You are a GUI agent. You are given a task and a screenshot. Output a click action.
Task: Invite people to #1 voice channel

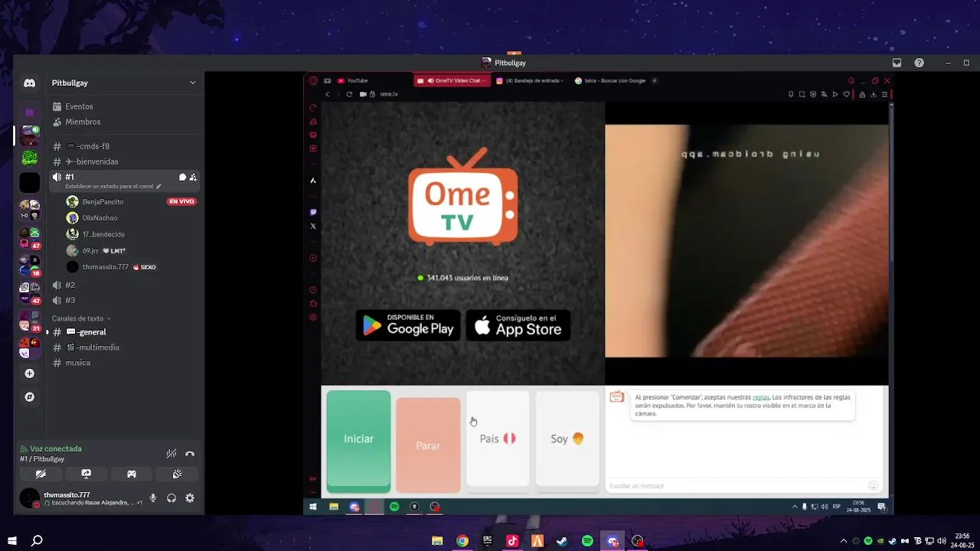(193, 177)
